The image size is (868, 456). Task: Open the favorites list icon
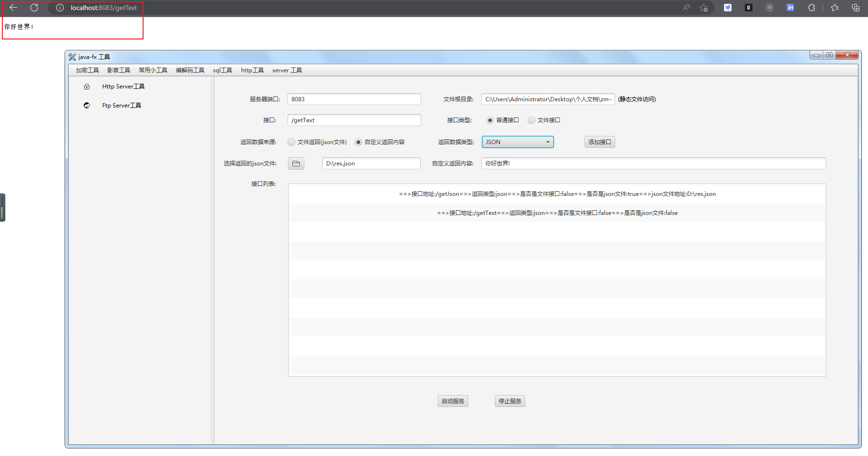tap(835, 8)
